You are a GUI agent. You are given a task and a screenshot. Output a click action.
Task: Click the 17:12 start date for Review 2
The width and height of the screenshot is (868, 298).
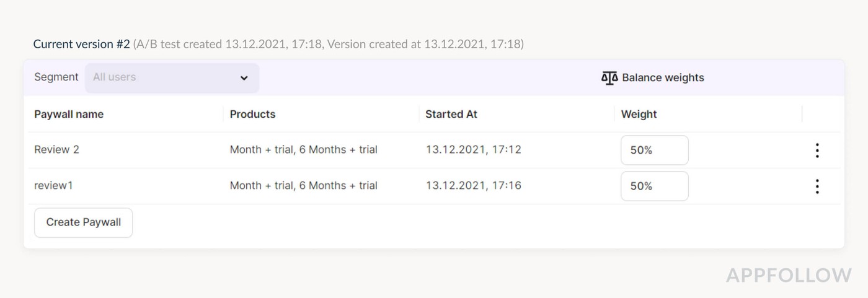(473, 149)
